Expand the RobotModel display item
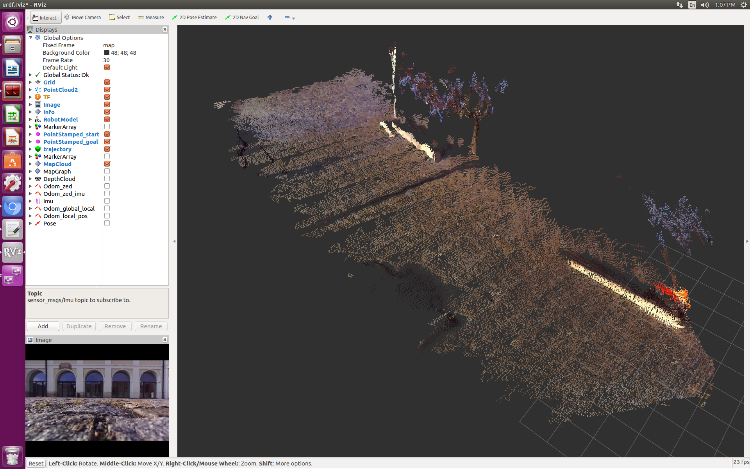This screenshot has width=750, height=469. (x=31, y=119)
